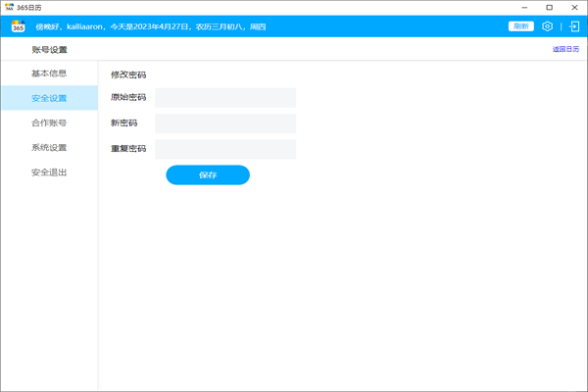Select the 重复密码 text box
The width and height of the screenshot is (588, 392).
point(225,149)
